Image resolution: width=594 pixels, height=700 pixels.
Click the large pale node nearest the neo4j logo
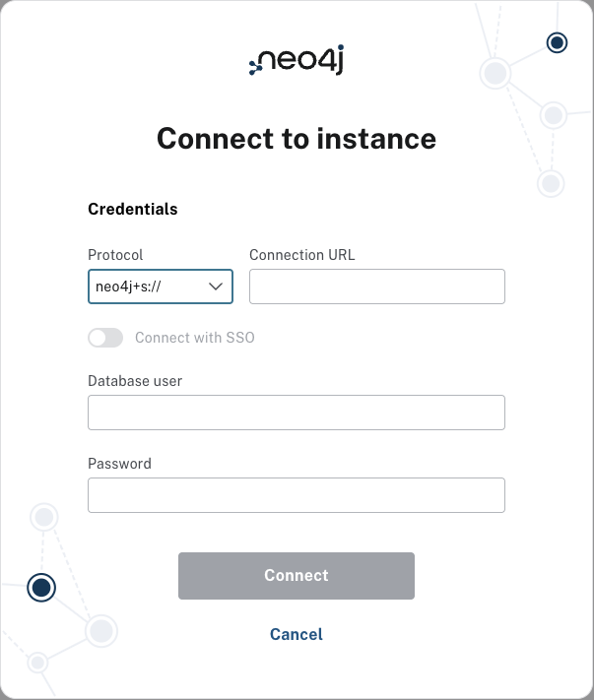[x=495, y=74]
